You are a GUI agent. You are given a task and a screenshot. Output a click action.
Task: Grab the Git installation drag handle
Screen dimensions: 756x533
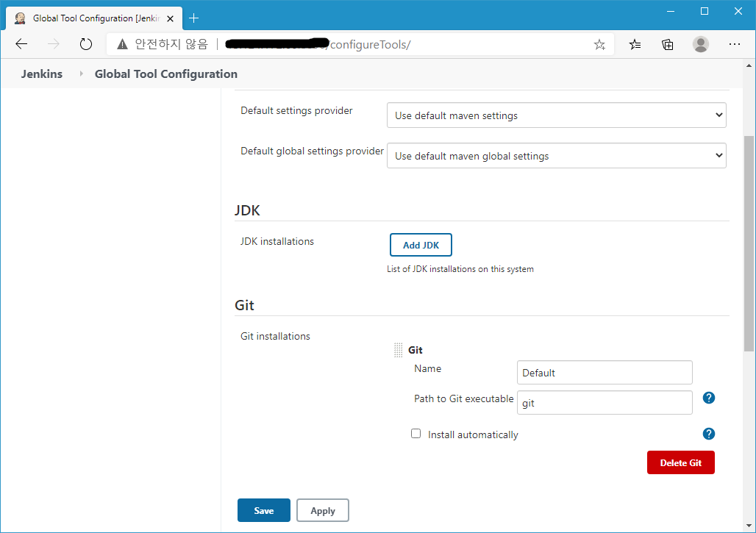pyautogui.click(x=399, y=350)
